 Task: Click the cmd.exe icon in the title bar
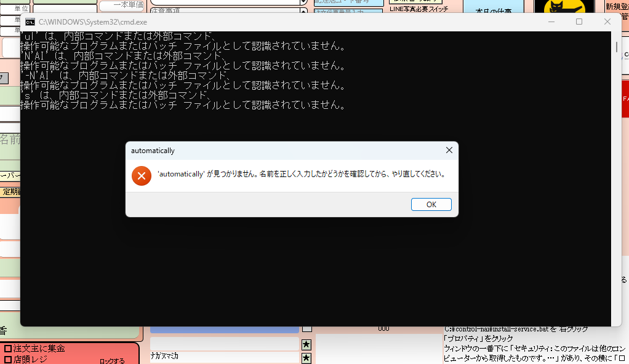(x=30, y=22)
